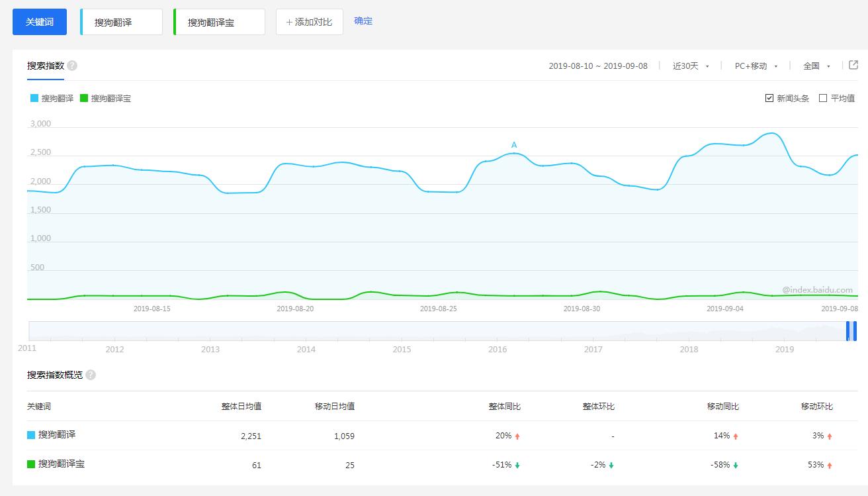Click the 确定 confirm link
868x496 pixels.
tap(363, 21)
